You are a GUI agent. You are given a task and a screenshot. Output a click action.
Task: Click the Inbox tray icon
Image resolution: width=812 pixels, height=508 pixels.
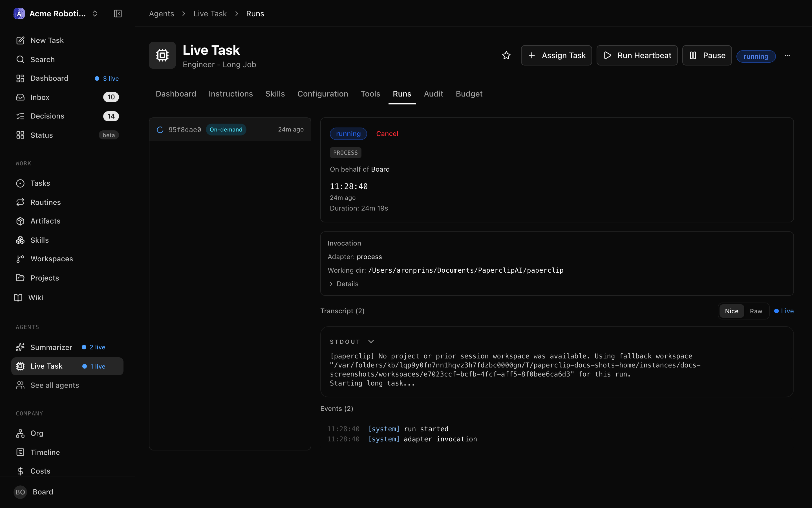(20, 97)
